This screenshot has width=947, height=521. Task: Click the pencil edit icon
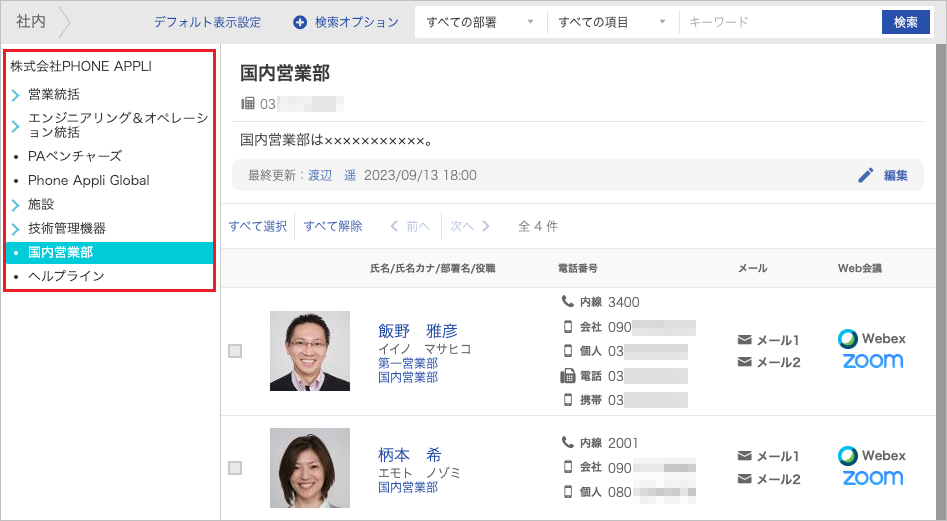(x=866, y=175)
